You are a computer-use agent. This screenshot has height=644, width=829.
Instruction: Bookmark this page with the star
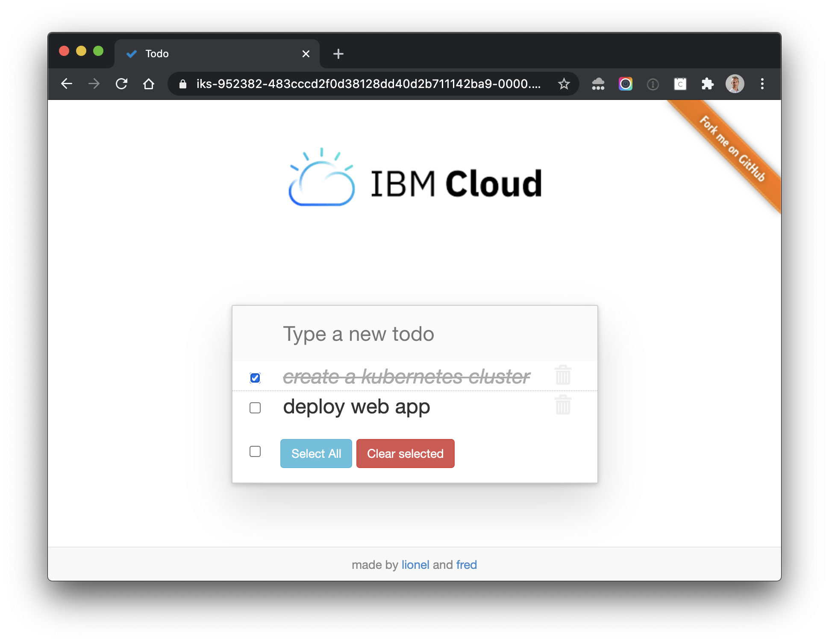[564, 84]
